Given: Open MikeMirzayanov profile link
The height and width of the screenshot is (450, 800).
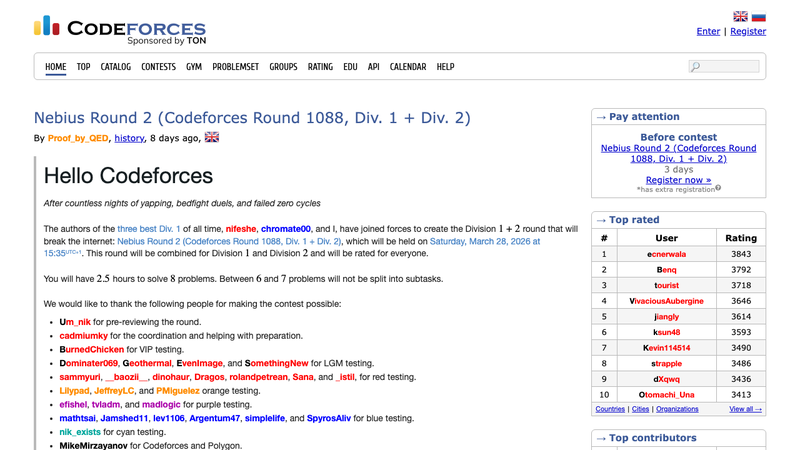Looking at the screenshot, I should tap(93, 445).
